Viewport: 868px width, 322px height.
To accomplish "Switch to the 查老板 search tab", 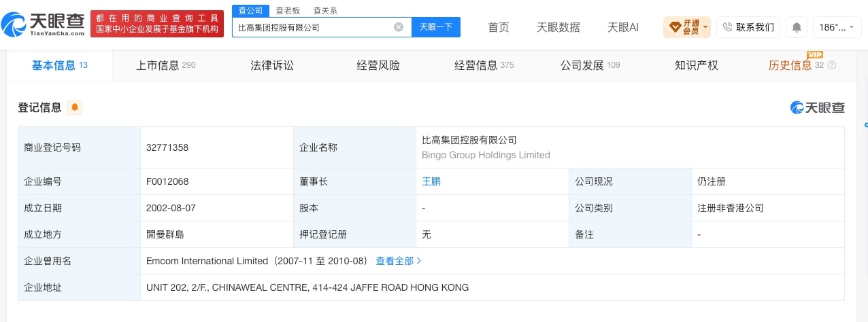I will [287, 10].
